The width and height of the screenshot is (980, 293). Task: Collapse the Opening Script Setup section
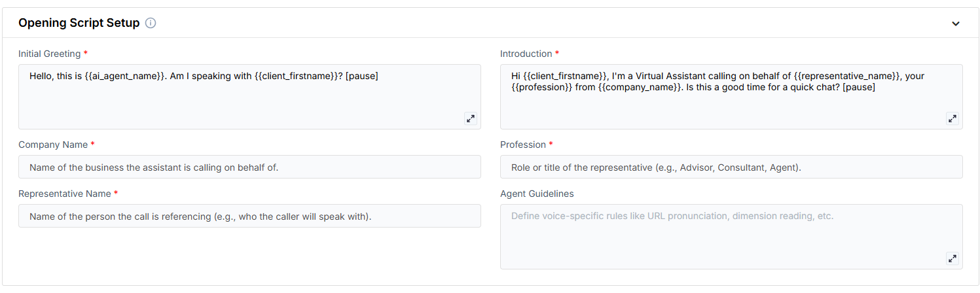956,24
